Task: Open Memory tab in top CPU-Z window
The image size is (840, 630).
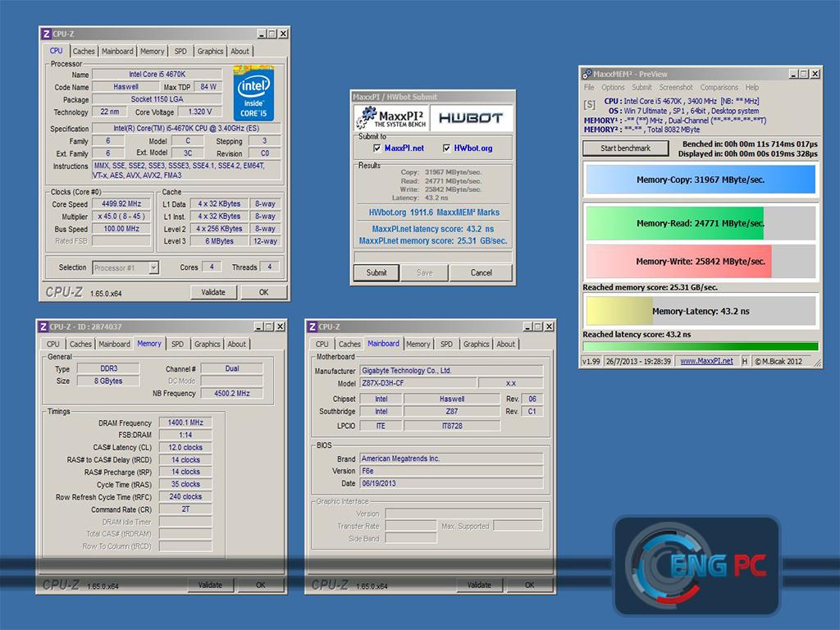Action: coord(152,52)
